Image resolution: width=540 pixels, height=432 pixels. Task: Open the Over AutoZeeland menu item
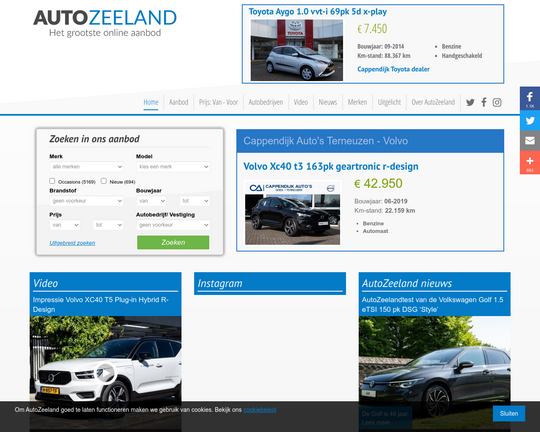pos(433,102)
